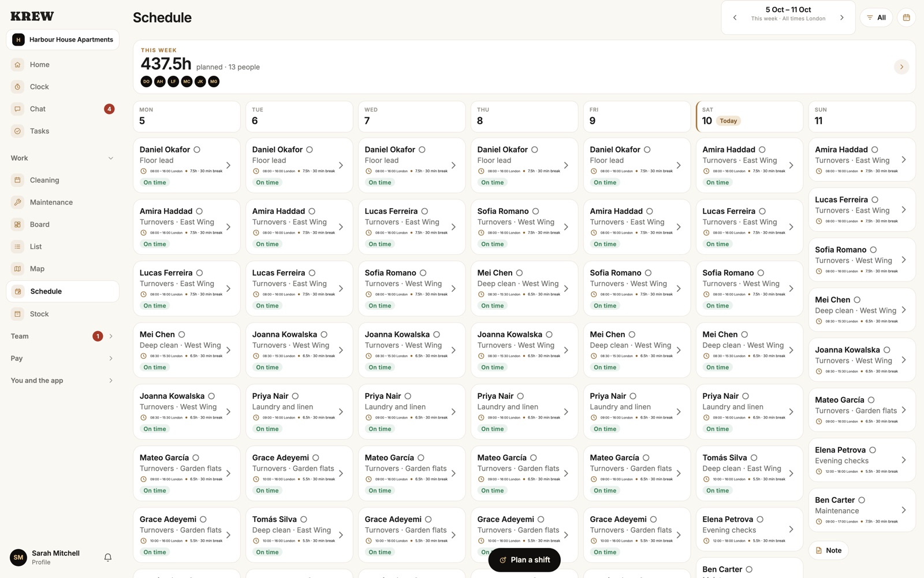Click the Note button under Sunday
The image size is (924, 578).
pyautogui.click(x=828, y=550)
